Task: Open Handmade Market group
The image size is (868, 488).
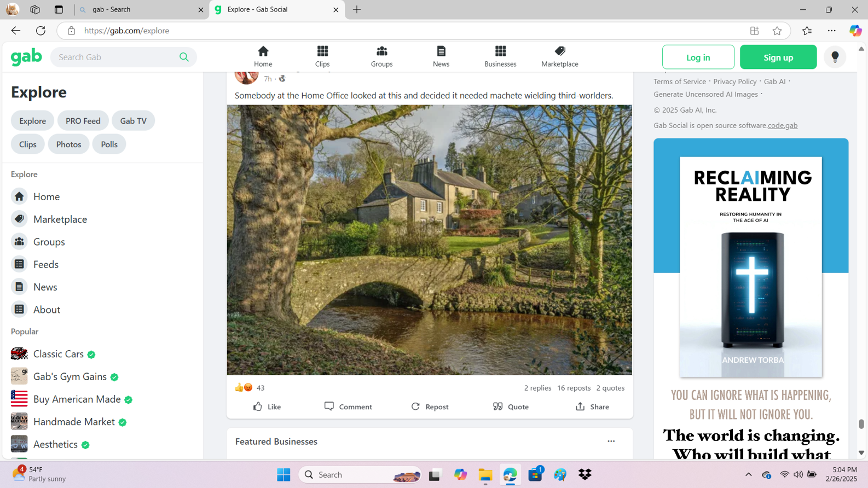Action: click(x=69, y=422)
